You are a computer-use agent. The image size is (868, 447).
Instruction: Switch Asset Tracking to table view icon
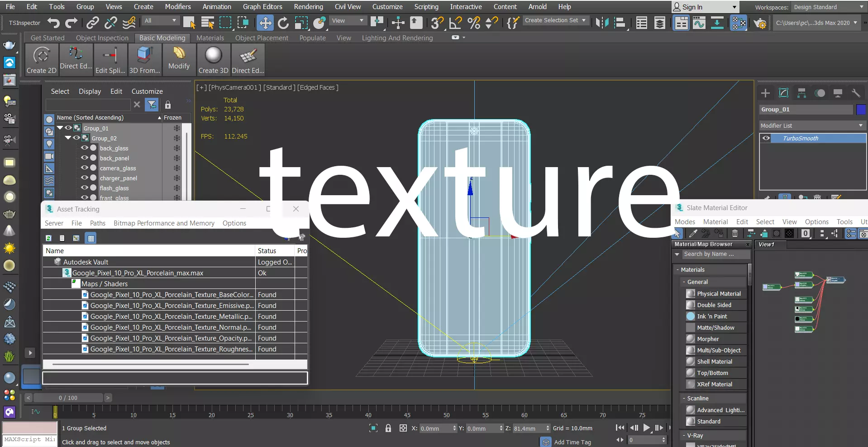click(x=91, y=238)
